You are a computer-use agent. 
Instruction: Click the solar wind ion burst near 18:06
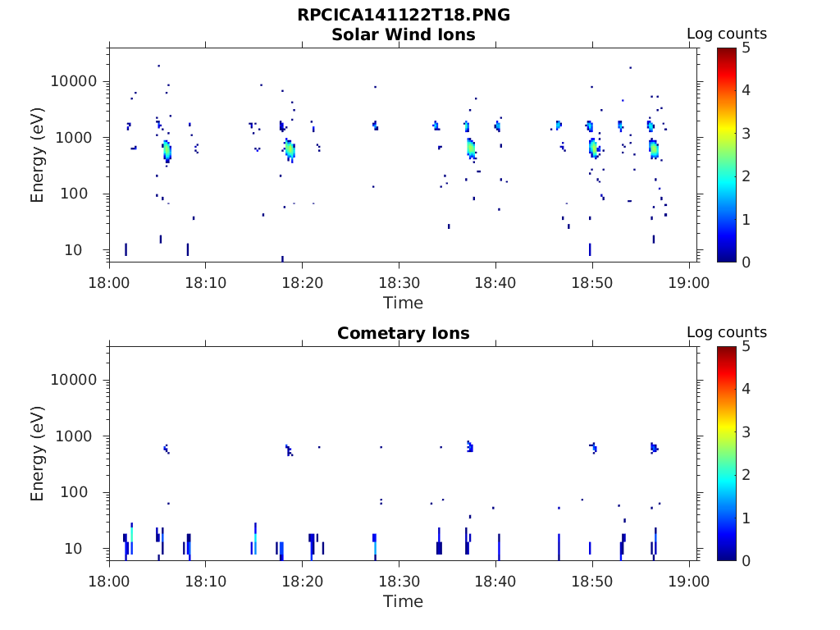tap(167, 152)
